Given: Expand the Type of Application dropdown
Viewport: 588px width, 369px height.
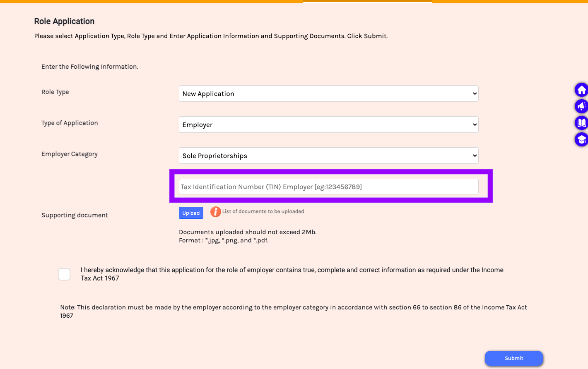Looking at the screenshot, I should pos(329,125).
